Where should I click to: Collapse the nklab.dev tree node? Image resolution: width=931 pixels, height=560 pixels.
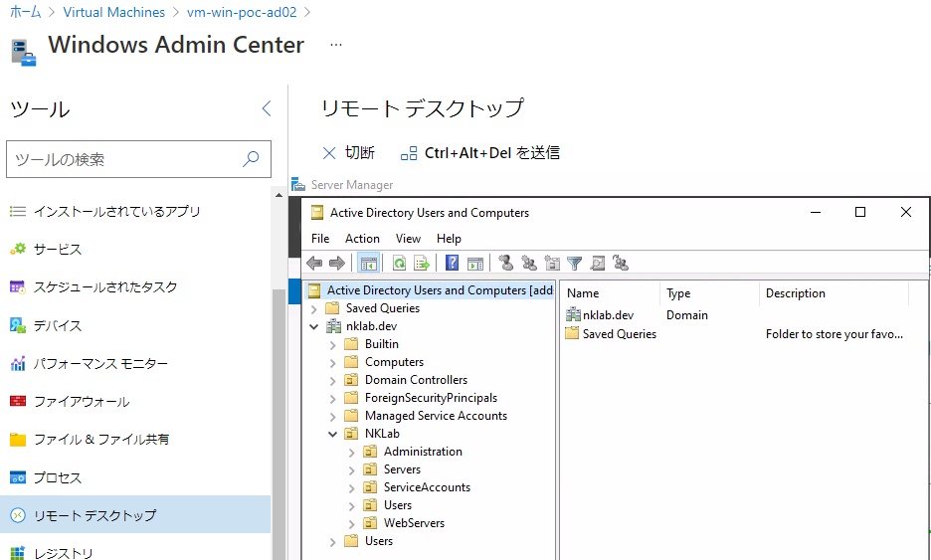click(314, 326)
